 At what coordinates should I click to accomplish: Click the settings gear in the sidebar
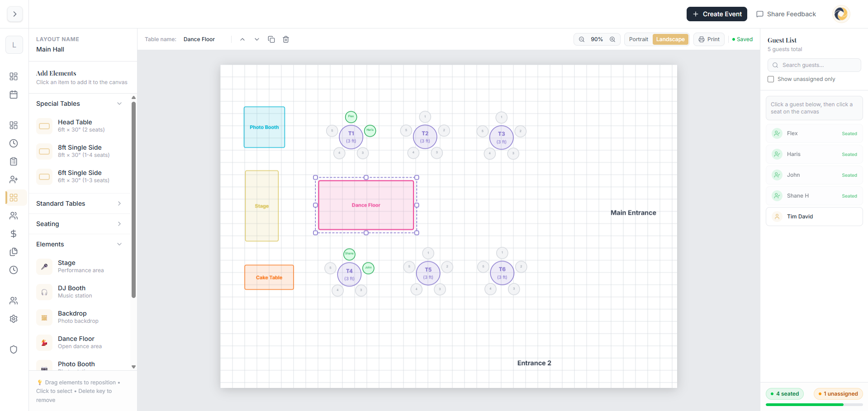coord(14,319)
